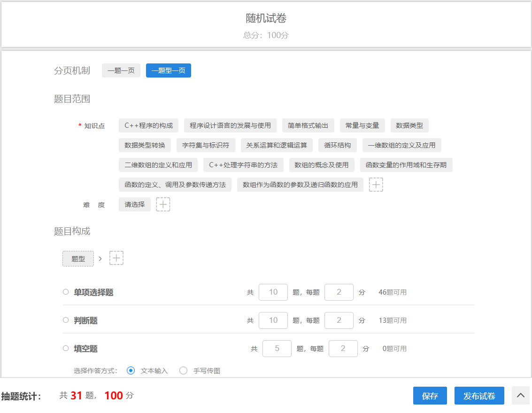The image size is (532, 413).
Task: Click the 关系运算和逻辑运算 tag
Action: point(277,145)
